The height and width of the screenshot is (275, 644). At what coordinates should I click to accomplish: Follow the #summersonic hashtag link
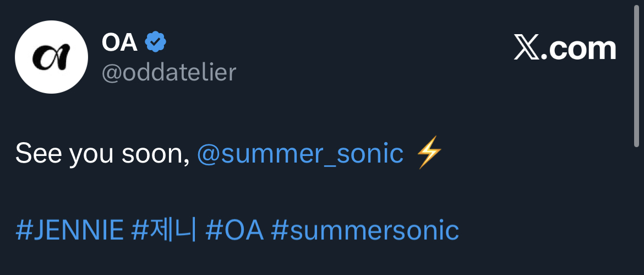click(365, 230)
